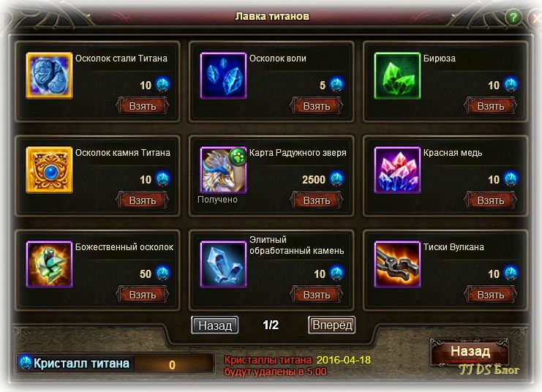Select the Осколок воли blue crystal icon
Image resolution: width=542 pixels, height=392 pixels.
click(x=223, y=75)
